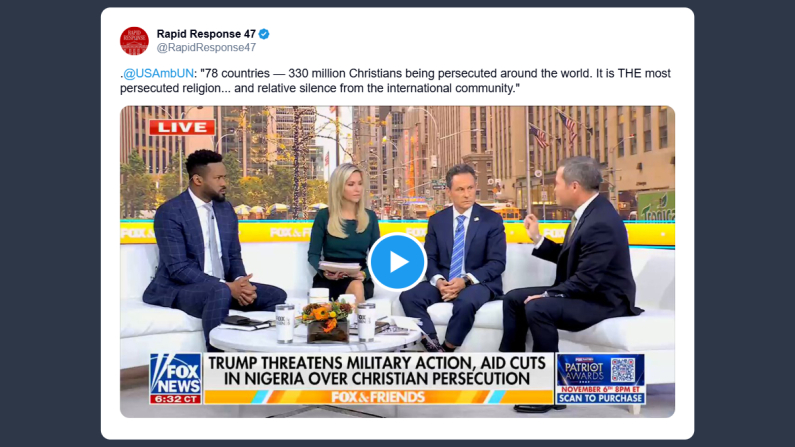
Task: Click the Trump Threatens Military Action headline
Action: click(377, 371)
